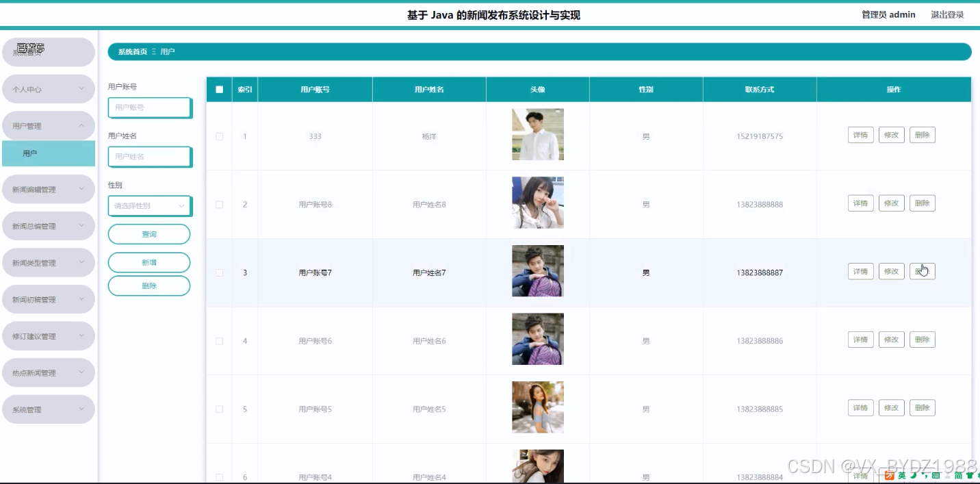Click 删除 for 用户姓名5
The height and width of the screenshot is (484, 980).
tap(923, 408)
